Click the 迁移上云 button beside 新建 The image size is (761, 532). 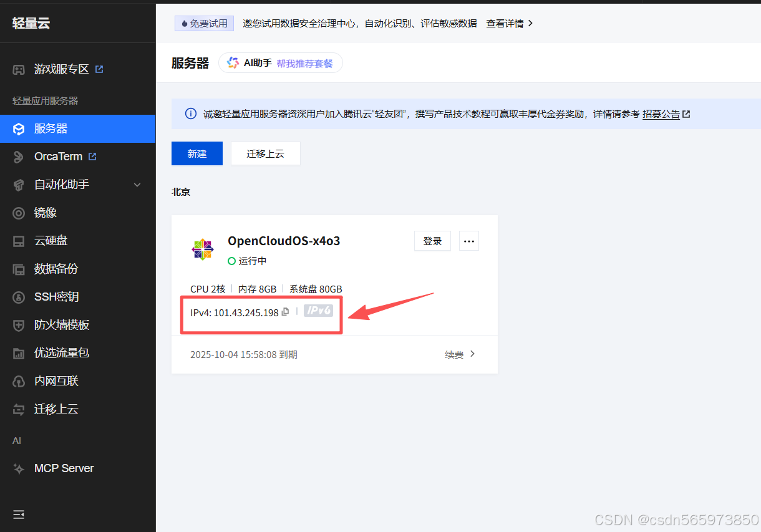tap(266, 153)
